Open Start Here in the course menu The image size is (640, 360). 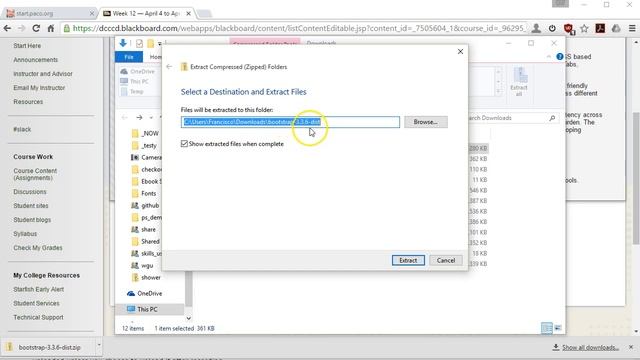click(27, 46)
